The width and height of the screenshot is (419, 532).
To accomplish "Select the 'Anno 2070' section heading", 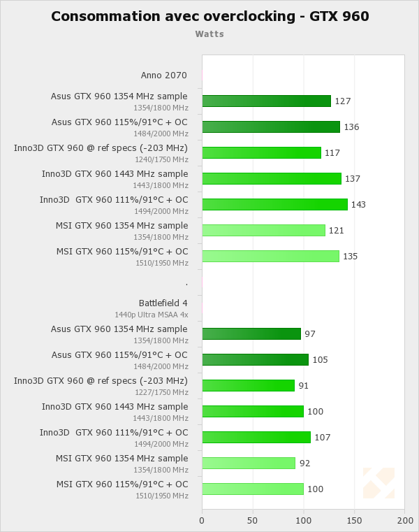I will tap(164, 76).
